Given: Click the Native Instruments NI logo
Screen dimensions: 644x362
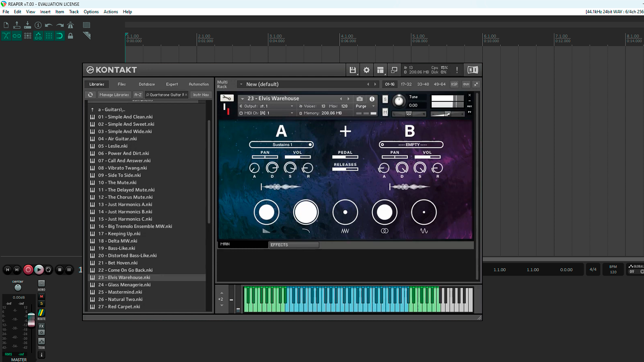Looking at the screenshot, I should tap(472, 70).
